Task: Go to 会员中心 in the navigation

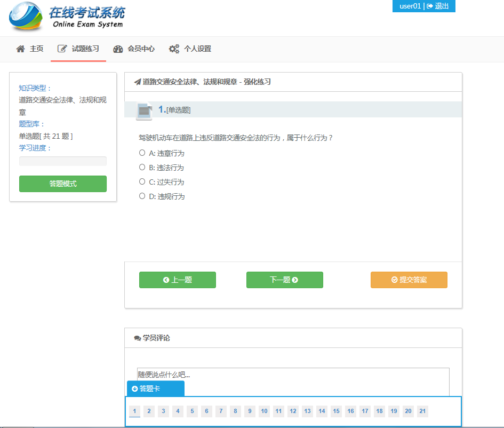Action: coord(134,49)
